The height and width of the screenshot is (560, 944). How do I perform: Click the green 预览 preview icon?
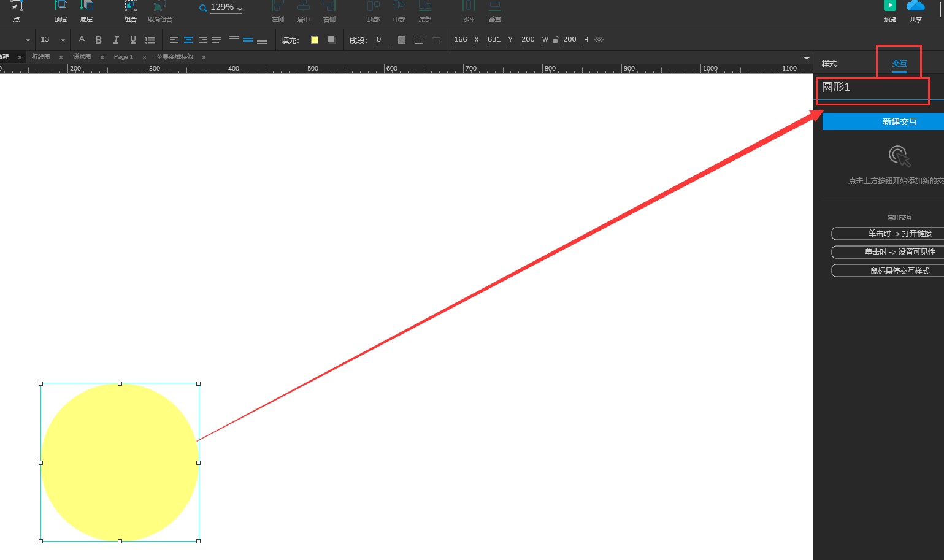tap(890, 6)
